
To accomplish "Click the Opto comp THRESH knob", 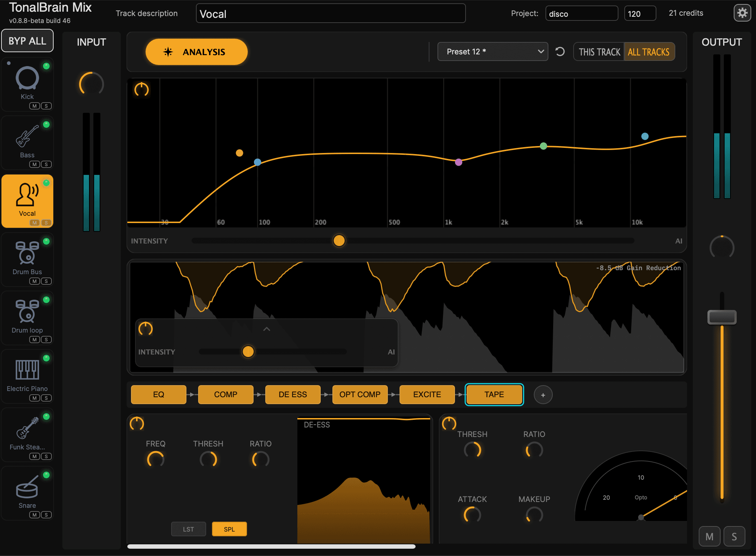I will pyautogui.click(x=472, y=450).
